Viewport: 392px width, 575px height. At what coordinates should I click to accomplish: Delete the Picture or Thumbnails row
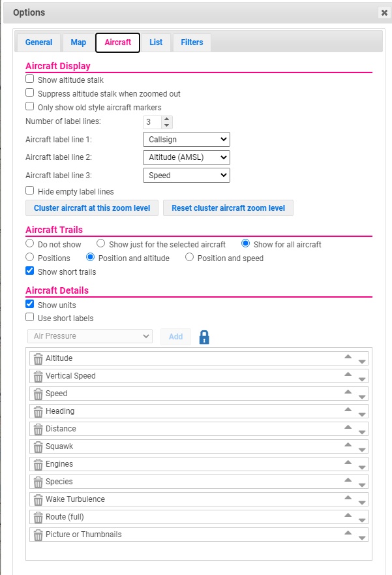coord(38,535)
